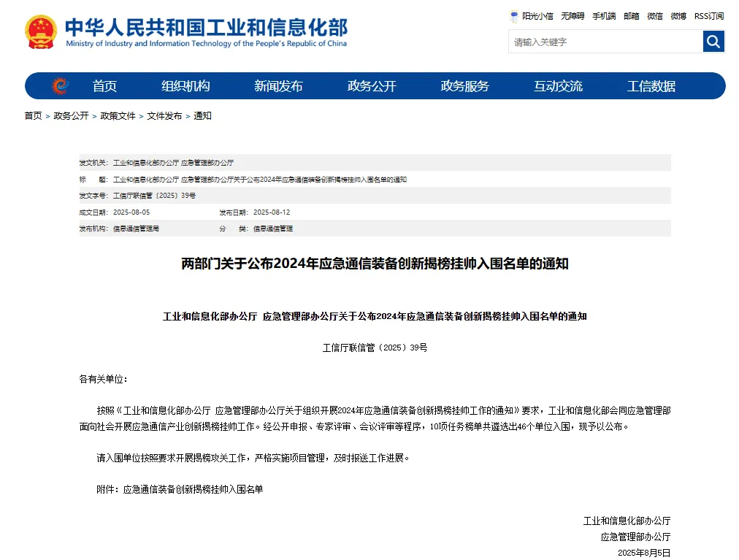
Task: Go to 新闻发布 section
Action: click(x=278, y=86)
